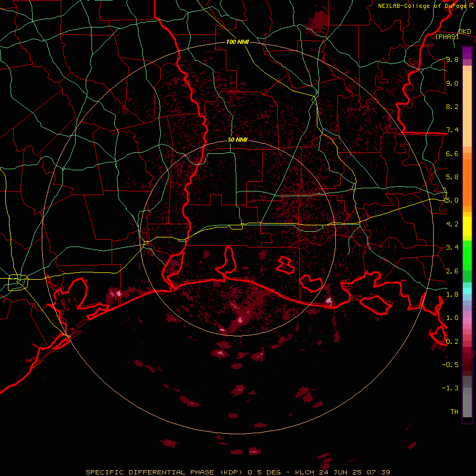Pick the purple band at the top of the color bar
Image resolution: width=476 pixels, height=476 pixels.
click(467, 53)
